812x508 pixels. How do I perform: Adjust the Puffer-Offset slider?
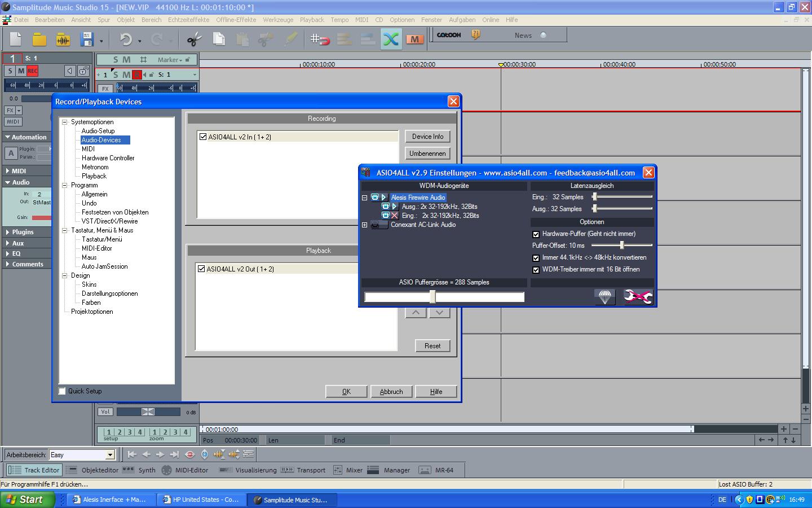622,246
